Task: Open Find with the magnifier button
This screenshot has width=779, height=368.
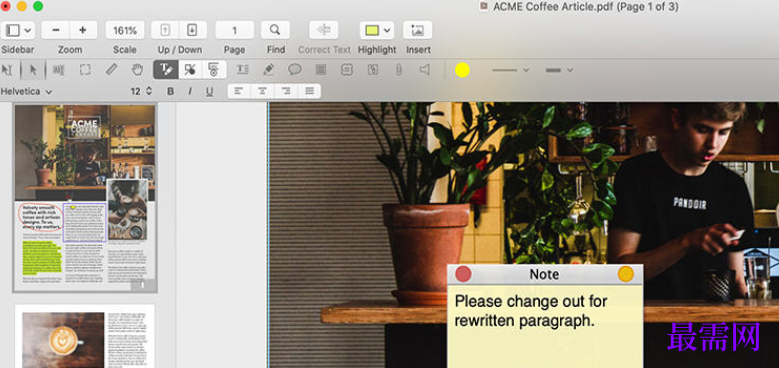Action: click(x=275, y=30)
